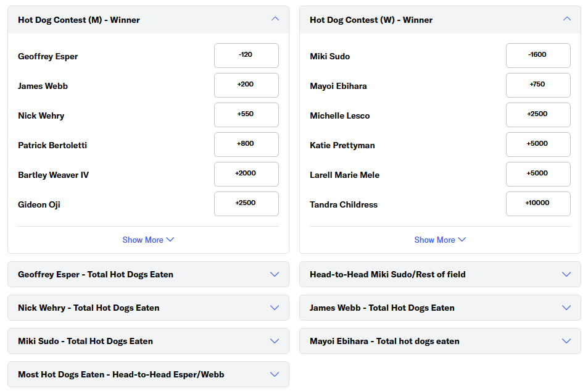Bet on Geoffrey Esper at -120

246,56
